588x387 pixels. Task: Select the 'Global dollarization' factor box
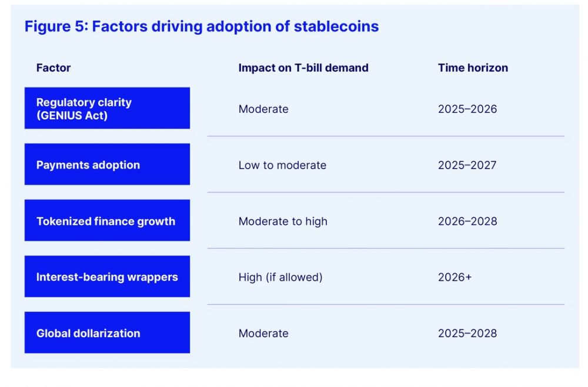tap(107, 333)
